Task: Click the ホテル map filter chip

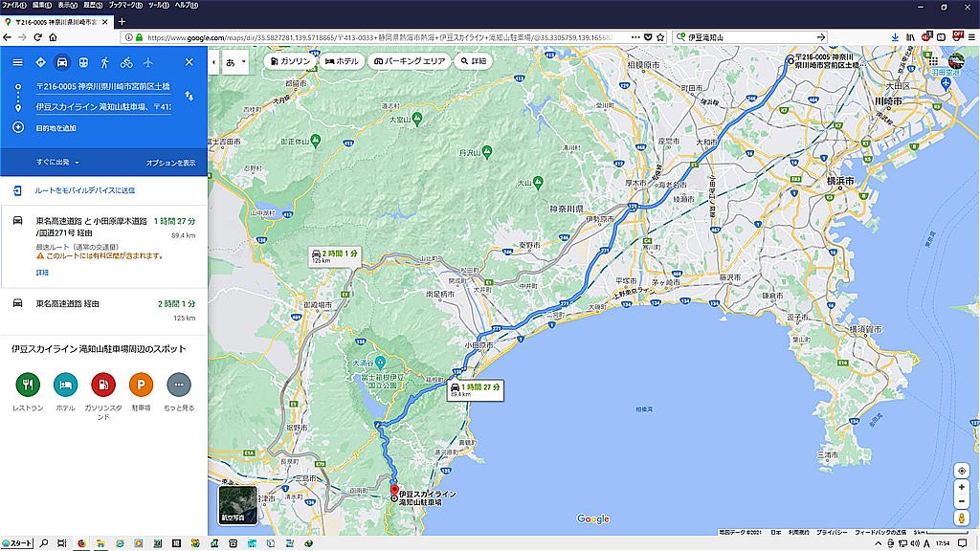Action: [x=342, y=61]
